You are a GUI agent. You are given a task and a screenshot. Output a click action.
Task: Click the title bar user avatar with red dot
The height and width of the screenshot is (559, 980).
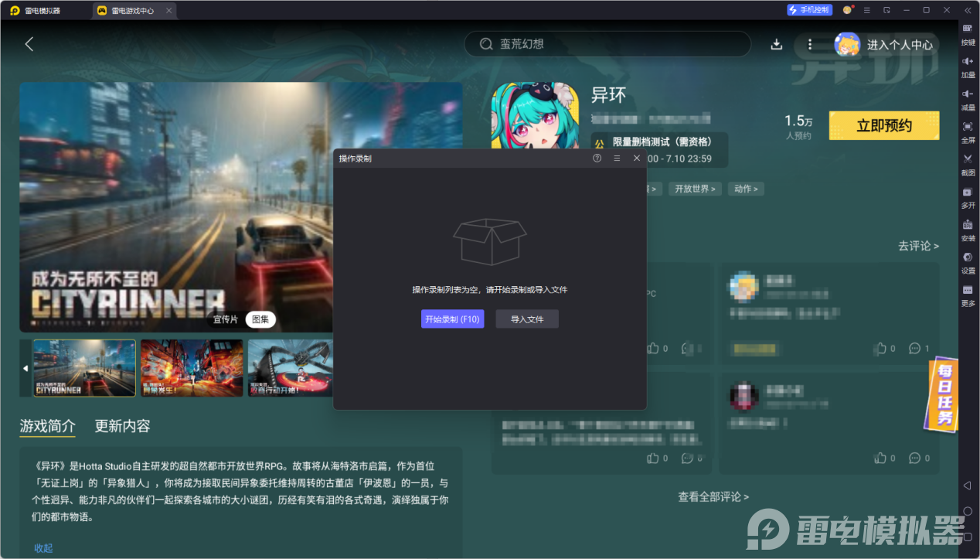click(848, 10)
